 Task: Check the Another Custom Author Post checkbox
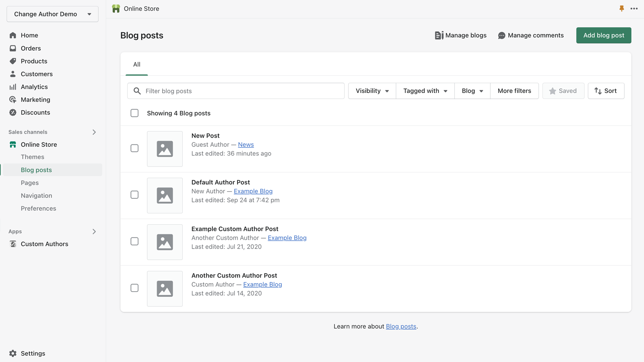pyautogui.click(x=134, y=288)
